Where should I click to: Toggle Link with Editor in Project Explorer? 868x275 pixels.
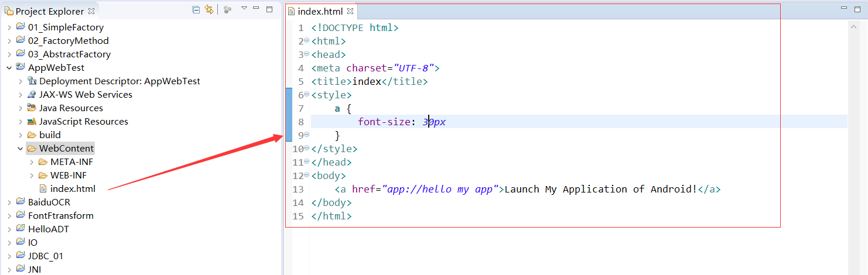pyautogui.click(x=209, y=9)
